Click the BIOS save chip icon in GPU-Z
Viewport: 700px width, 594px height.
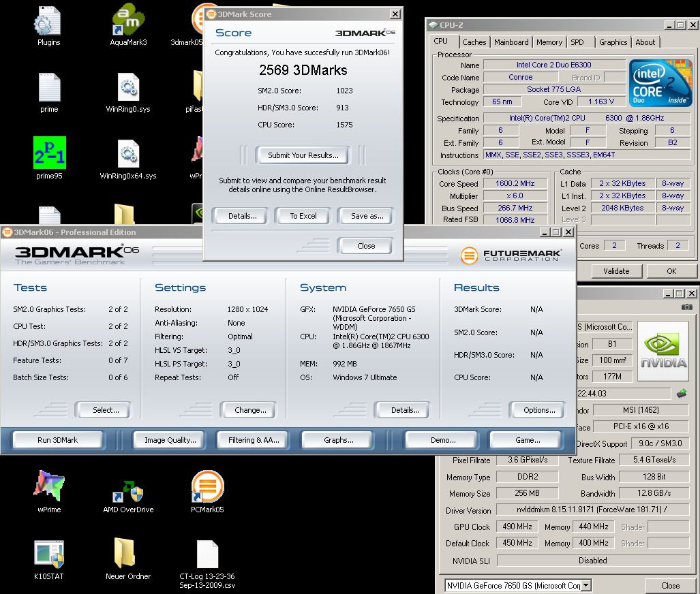[682, 393]
